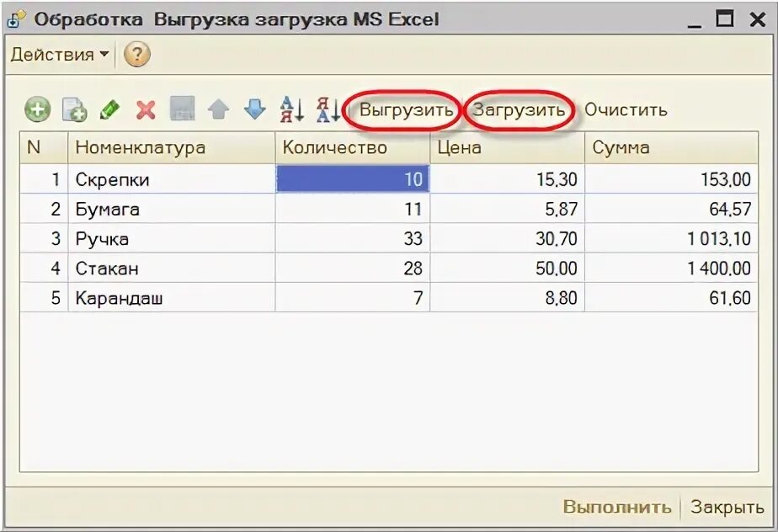Screen dimensions: 778x532
Task: Click the Sort descending Я-А icon
Action: click(x=328, y=109)
